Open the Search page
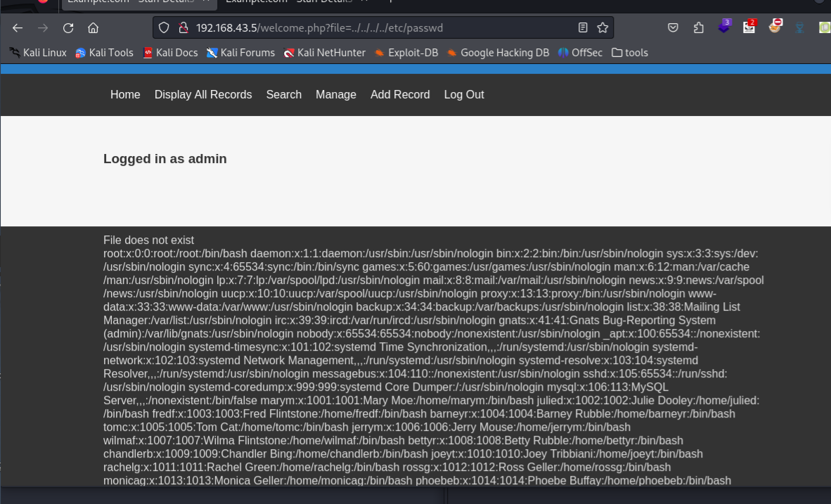 (283, 94)
